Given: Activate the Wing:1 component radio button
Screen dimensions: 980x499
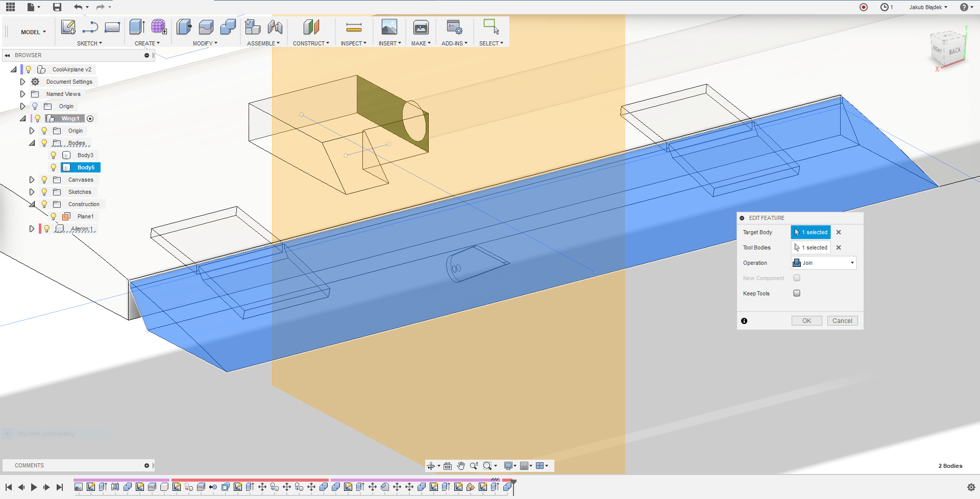Looking at the screenshot, I should [90, 118].
